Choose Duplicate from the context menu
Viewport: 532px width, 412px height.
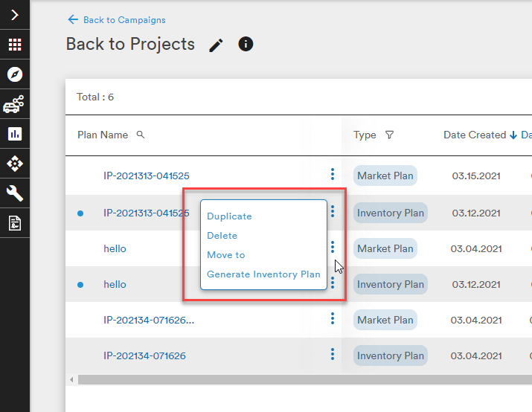point(229,216)
